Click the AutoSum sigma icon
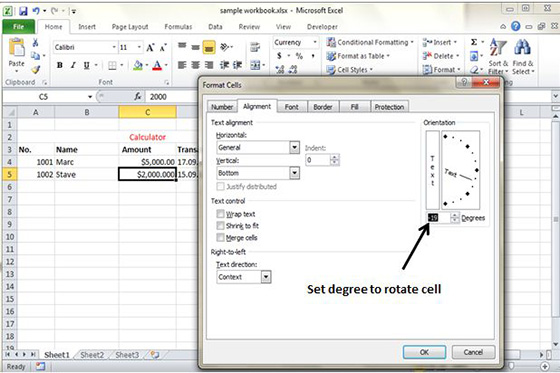 pos(474,42)
